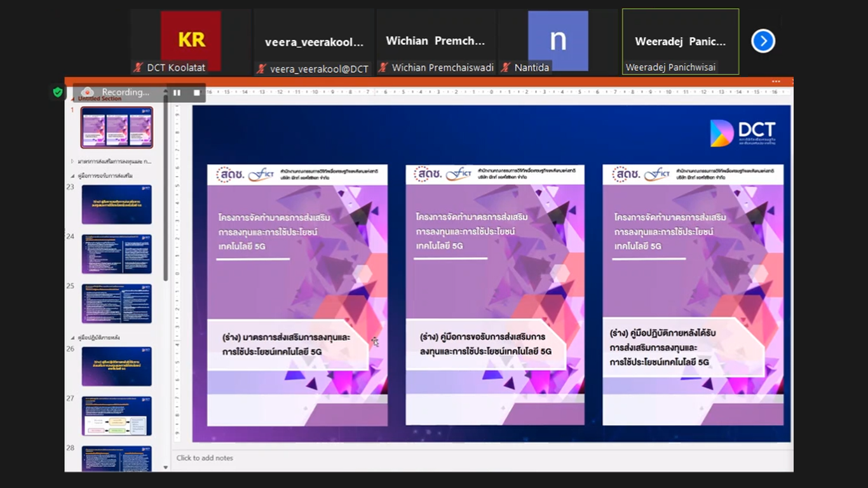The height and width of the screenshot is (488, 868).
Task: Show next participants with blue arrow
Action: point(763,41)
